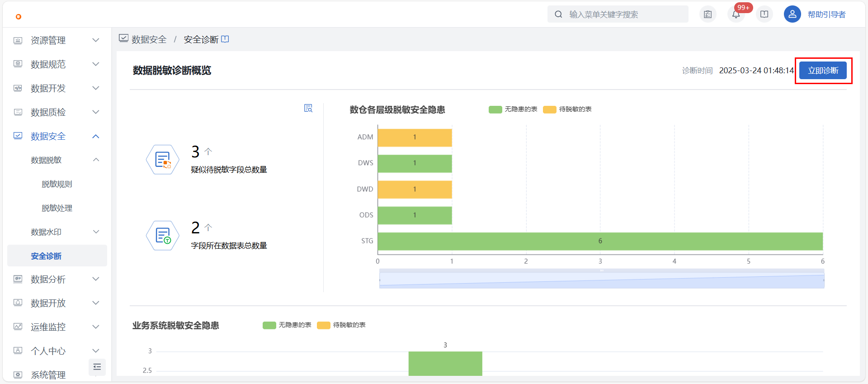This screenshot has height=384, width=868.
Task: Click the user avatar icon
Action: pyautogui.click(x=792, y=14)
